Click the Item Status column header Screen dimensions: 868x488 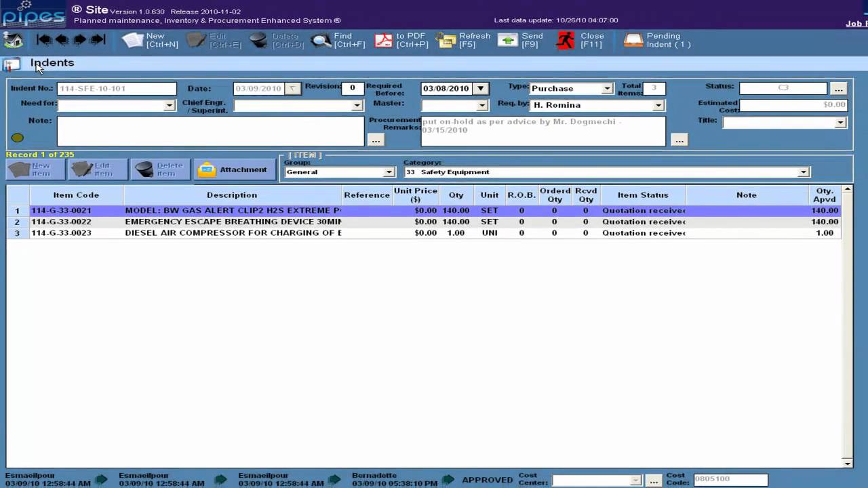643,195
